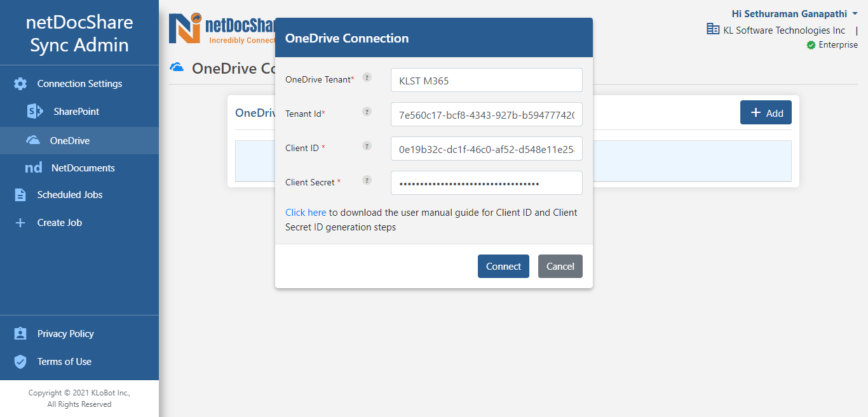Click the green Enterprise check badge icon
This screenshot has width=868, height=417.
pos(811,45)
